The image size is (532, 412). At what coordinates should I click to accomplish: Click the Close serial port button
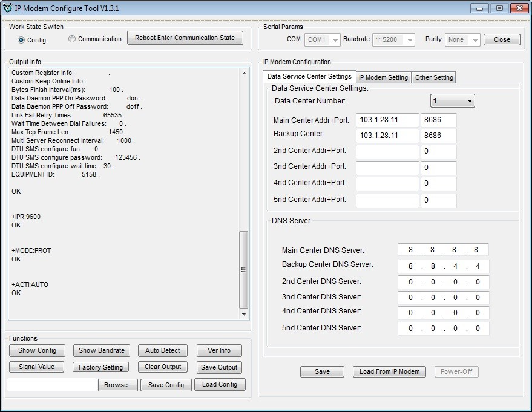pos(502,40)
